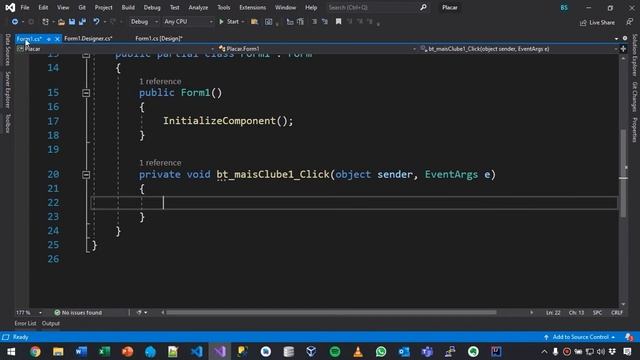Open the notifications icon in the status bar

629,337
